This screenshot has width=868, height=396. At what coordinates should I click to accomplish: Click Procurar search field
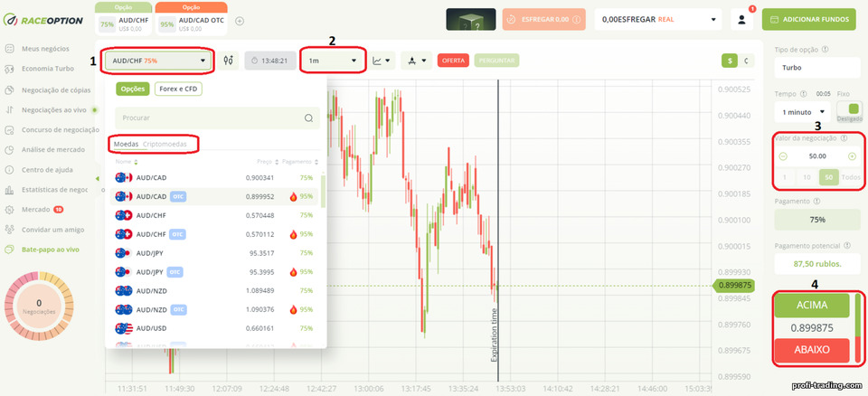217,118
